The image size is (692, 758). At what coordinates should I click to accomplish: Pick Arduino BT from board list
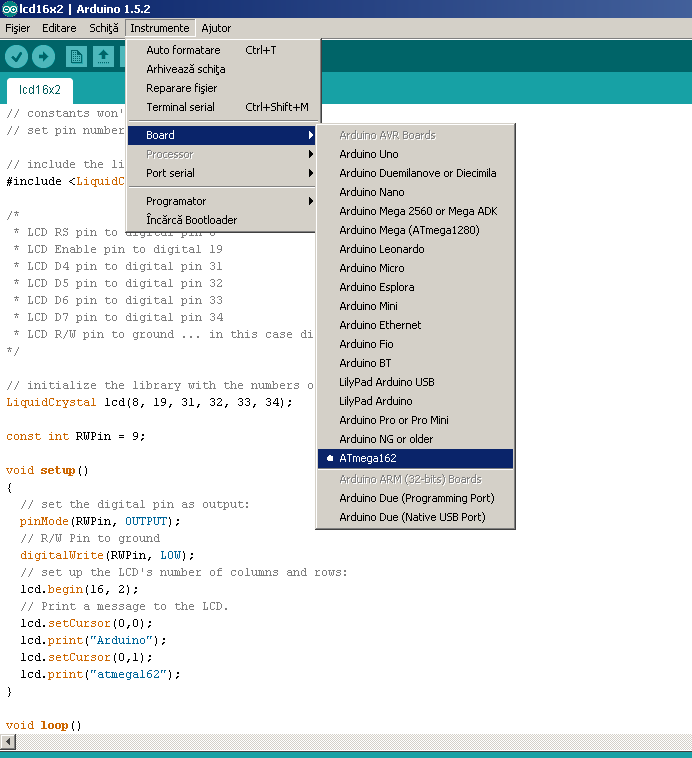415,363
